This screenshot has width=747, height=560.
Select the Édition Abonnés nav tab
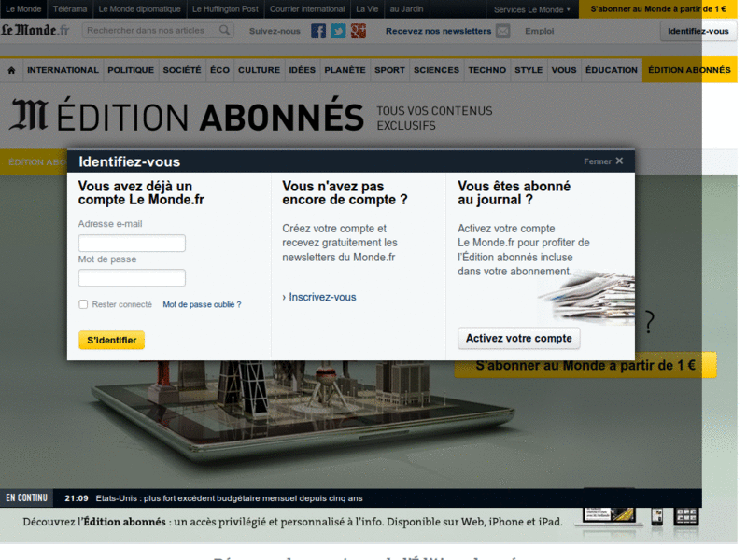tap(689, 70)
